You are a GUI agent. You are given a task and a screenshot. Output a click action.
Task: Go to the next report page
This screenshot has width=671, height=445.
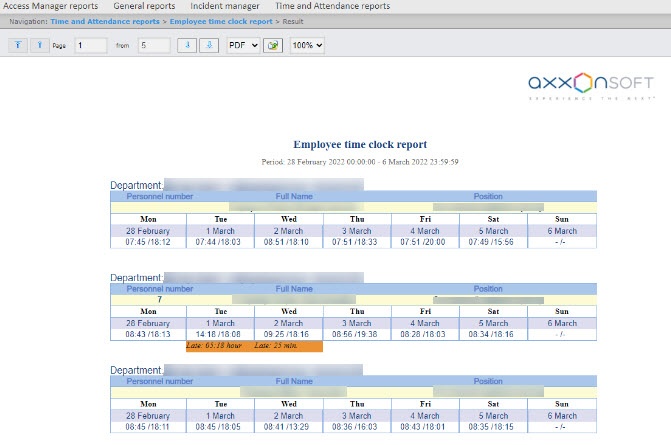tap(187, 45)
